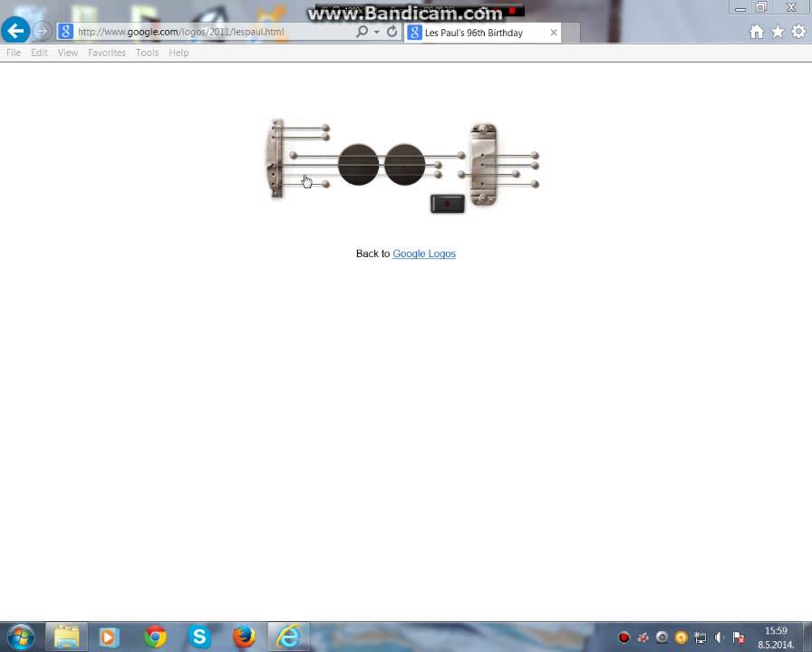Click the red recording icon in the system tray
Viewport: 812px width, 652px height.
coord(624,638)
